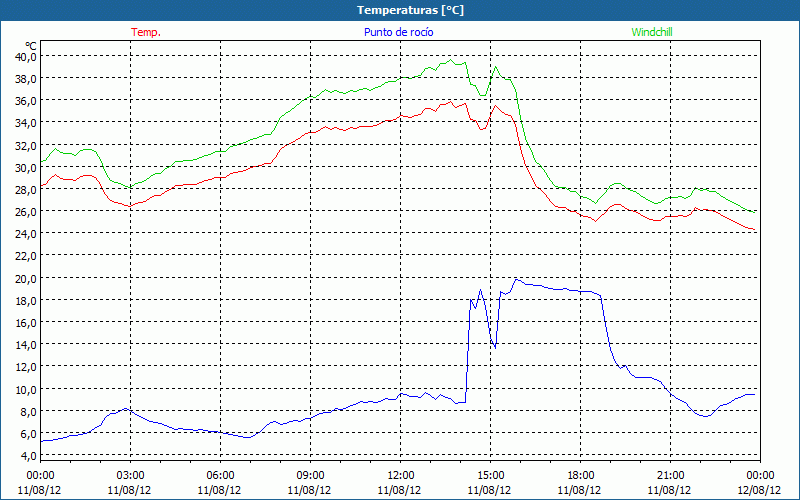Click the '4,0' y-axis value
The height and width of the screenshot is (500, 800).
coord(29,456)
